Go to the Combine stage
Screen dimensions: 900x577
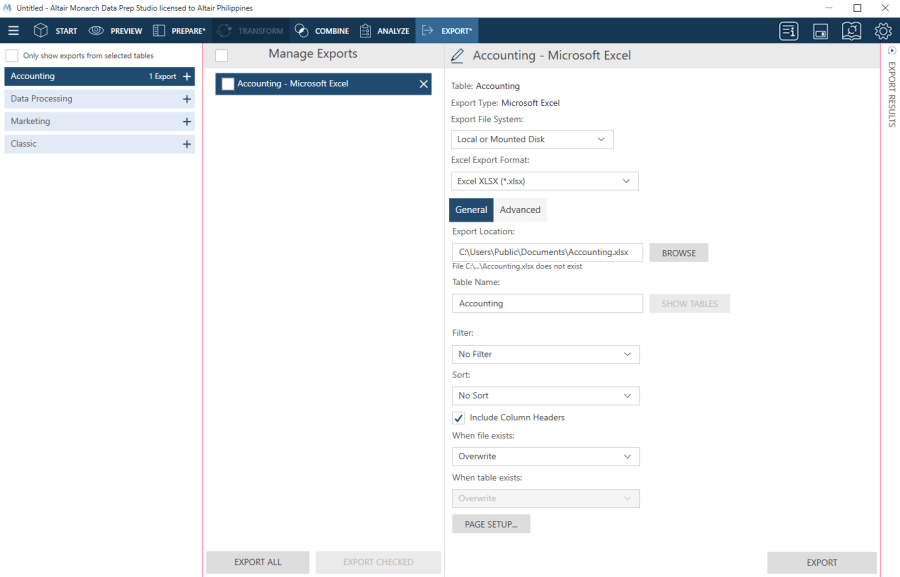point(322,31)
